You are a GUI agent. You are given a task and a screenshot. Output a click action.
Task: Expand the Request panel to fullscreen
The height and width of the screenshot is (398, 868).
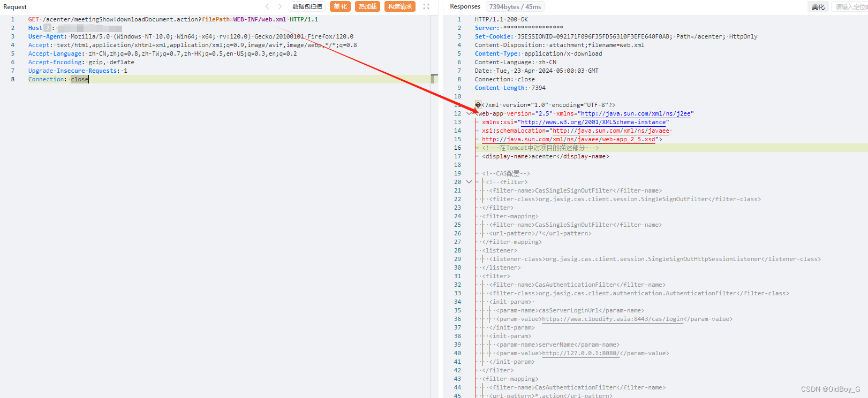point(426,6)
